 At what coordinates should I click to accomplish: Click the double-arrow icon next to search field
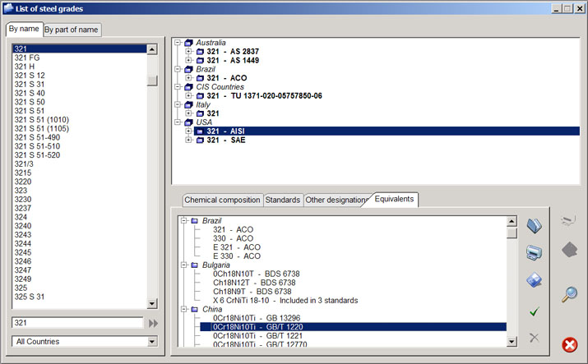pos(153,323)
